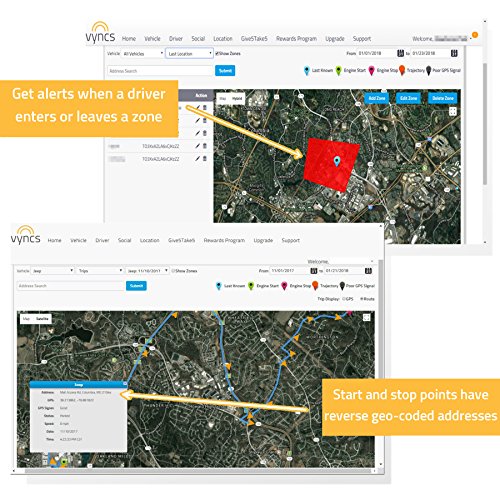This screenshot has width=500, height=500.
Task: Switch the trips window map to Map view
Action: click(x=26, y=319)
